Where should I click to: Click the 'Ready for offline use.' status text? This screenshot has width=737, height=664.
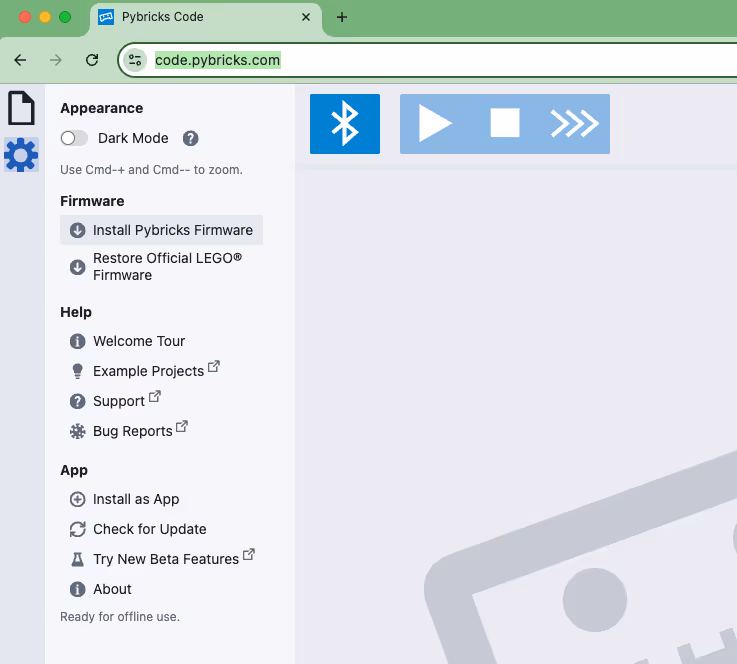click(x=120, y=617)
